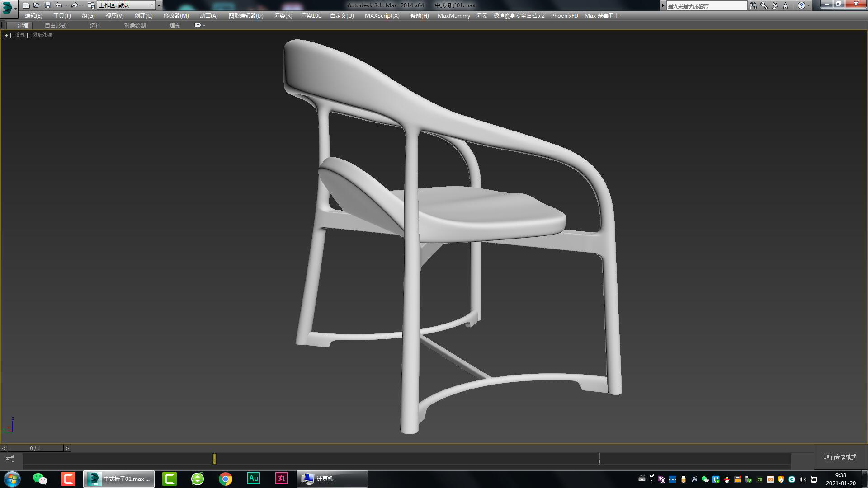
Task: Toggle the Mini Curve Editor at the track bar
Action: (9, 458)
